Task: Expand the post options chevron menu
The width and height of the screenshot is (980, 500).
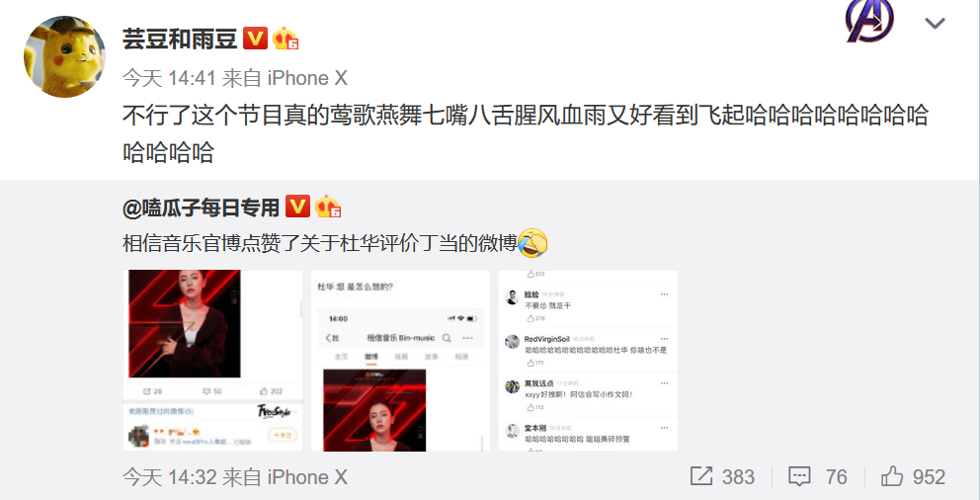Action: coord(935,24)
